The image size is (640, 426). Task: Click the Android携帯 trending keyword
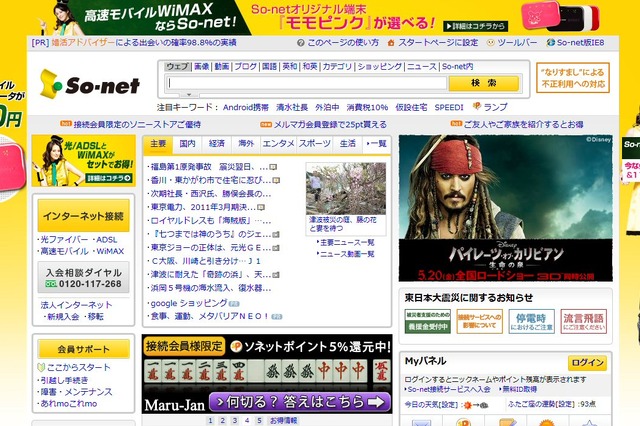tap(246, 107)
